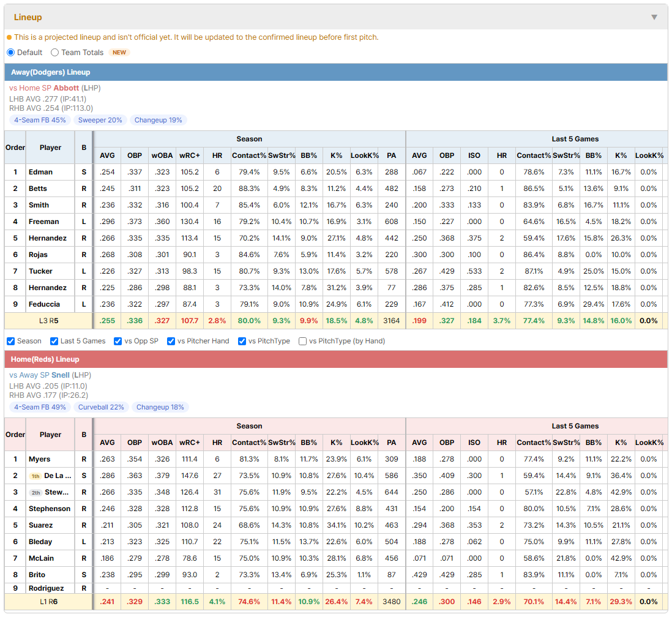Viewport: 672px width, 617px height.
Task: Select the Default view radio button
Action: tap(11, 52)
